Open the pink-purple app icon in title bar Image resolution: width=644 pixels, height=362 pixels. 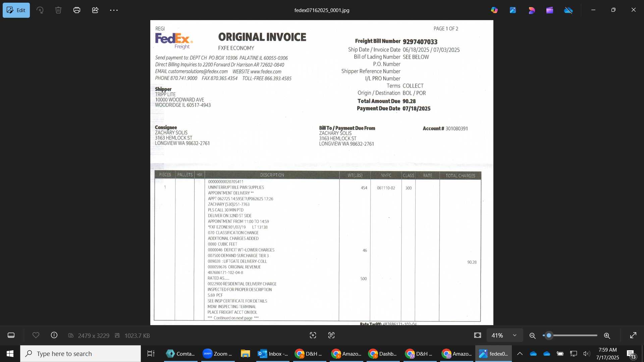(531, 10)
